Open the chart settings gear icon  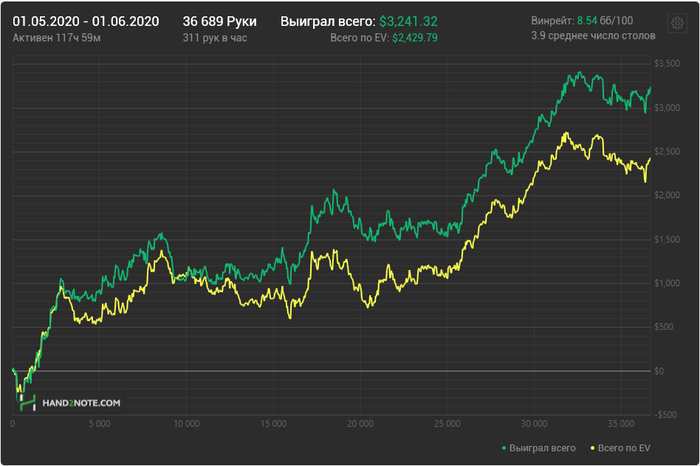[x=677, y=23]
